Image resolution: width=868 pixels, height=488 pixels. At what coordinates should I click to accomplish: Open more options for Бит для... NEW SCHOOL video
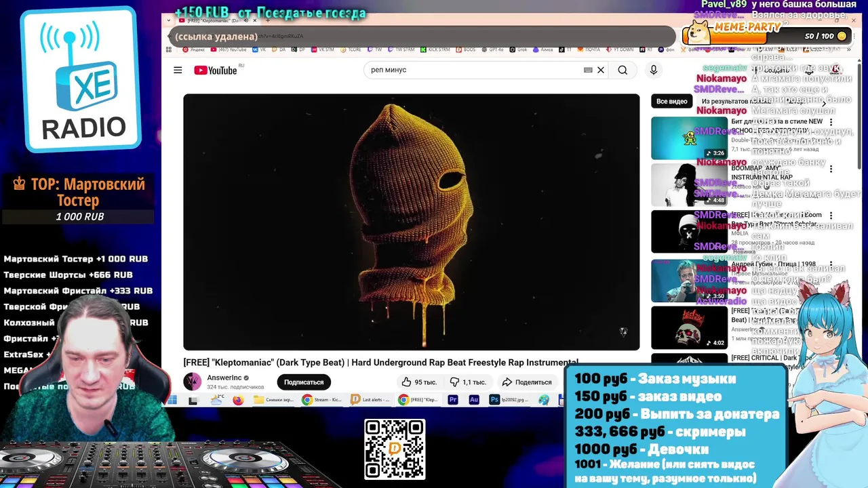pos(831,123)
